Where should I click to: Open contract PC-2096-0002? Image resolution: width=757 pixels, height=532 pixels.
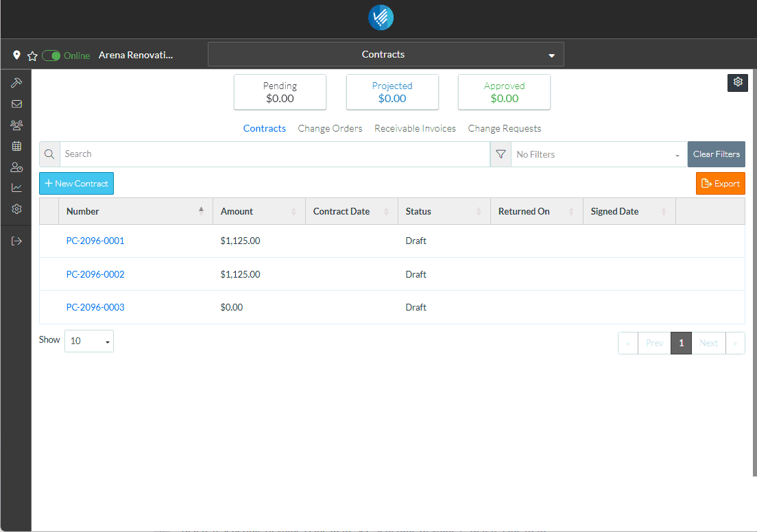95,274
